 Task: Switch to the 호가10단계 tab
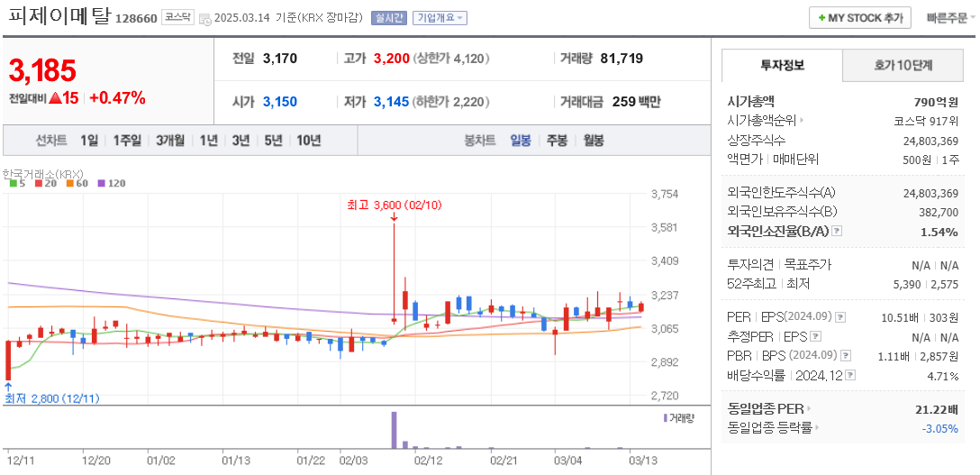click(903, 65)
